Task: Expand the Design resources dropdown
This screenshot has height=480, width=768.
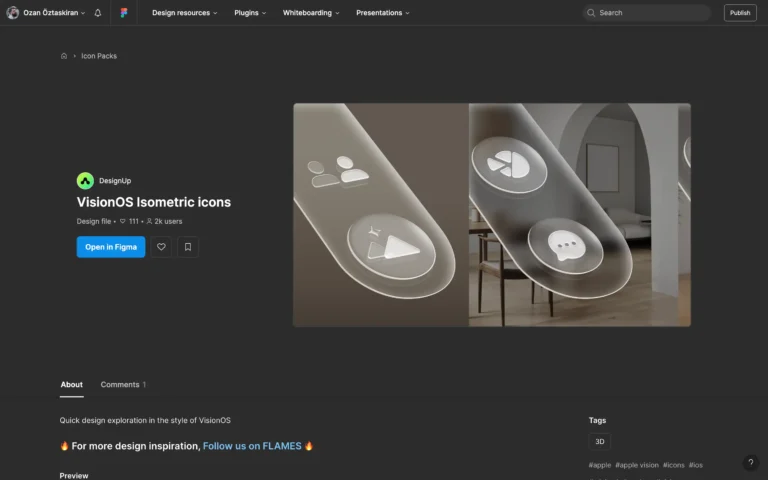Action: [184, 13]
